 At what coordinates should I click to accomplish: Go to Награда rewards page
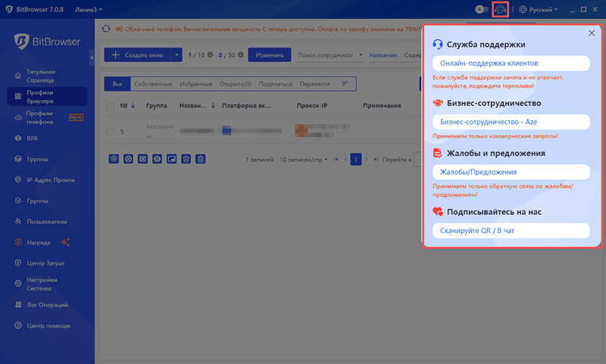[38, 242]
